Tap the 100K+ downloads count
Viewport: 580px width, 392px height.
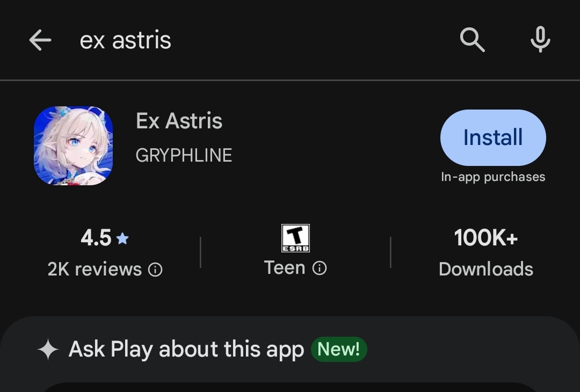pos(485,238)
